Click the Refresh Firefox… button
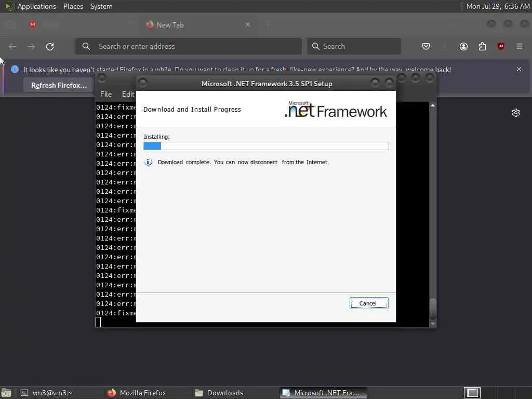The image size is (532, 399). coord(59,85)
